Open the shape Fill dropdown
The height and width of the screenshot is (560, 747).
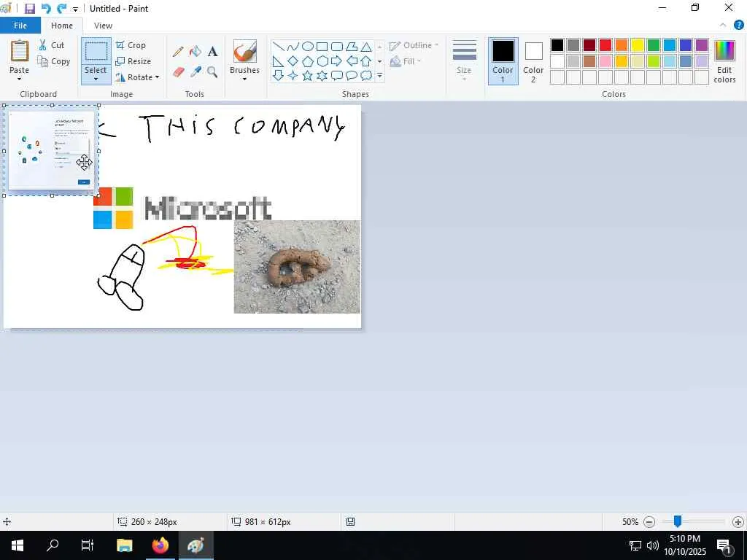[406, 61]
